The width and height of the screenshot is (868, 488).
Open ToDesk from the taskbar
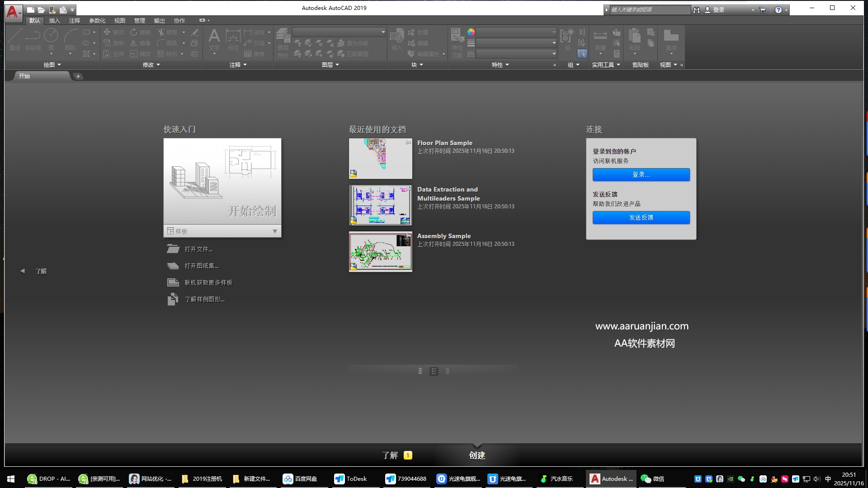pos(350,479)
